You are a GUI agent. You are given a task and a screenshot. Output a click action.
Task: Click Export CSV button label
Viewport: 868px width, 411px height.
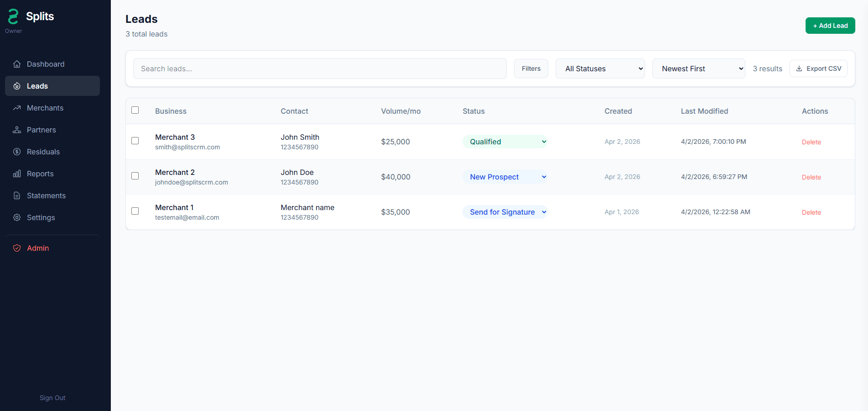(x=824, y=68)
